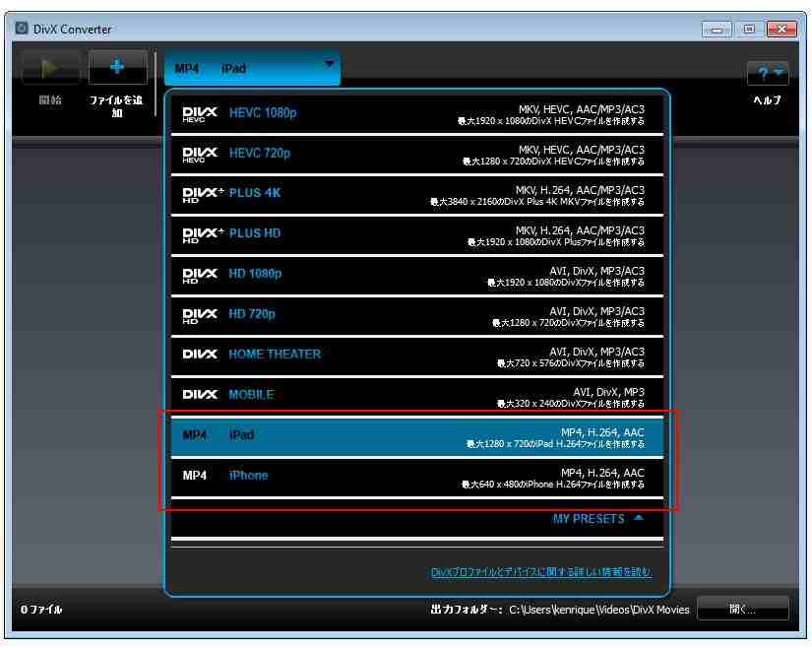Image resolution: width=812 pixels, height=648 pixels.
Task: Collapse the MP4 iPad profile dropdown
Action: point(252,68)
